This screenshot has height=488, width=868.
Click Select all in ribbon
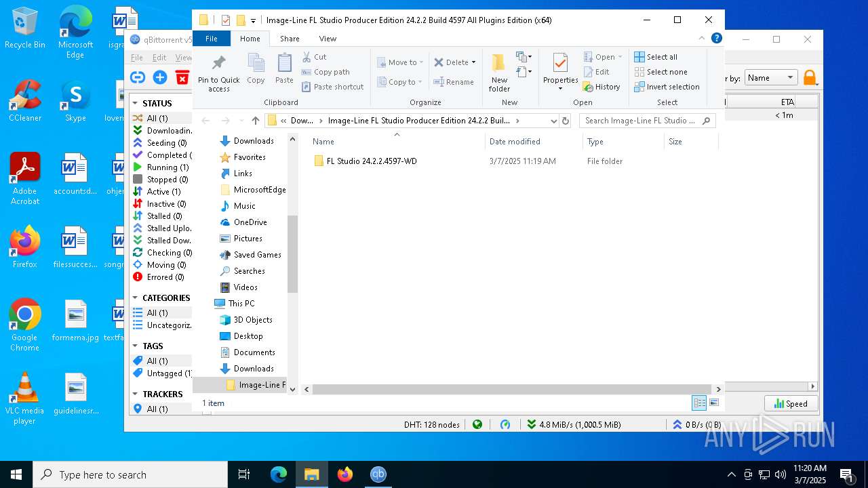[x=656, y=57]
